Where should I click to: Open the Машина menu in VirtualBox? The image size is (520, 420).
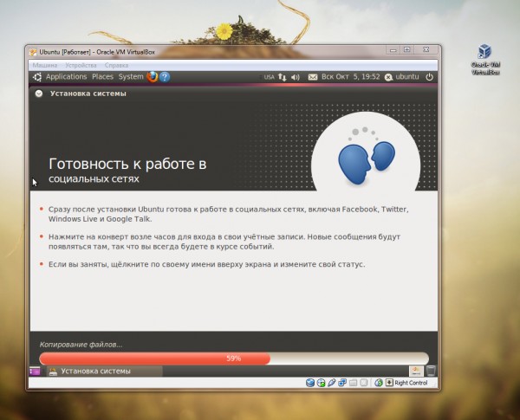45,65
